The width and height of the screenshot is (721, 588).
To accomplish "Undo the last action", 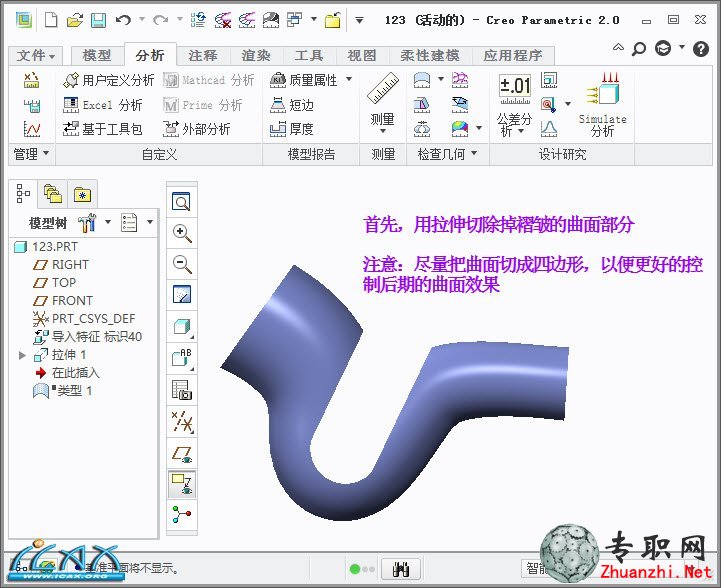I will click(123, 20).
